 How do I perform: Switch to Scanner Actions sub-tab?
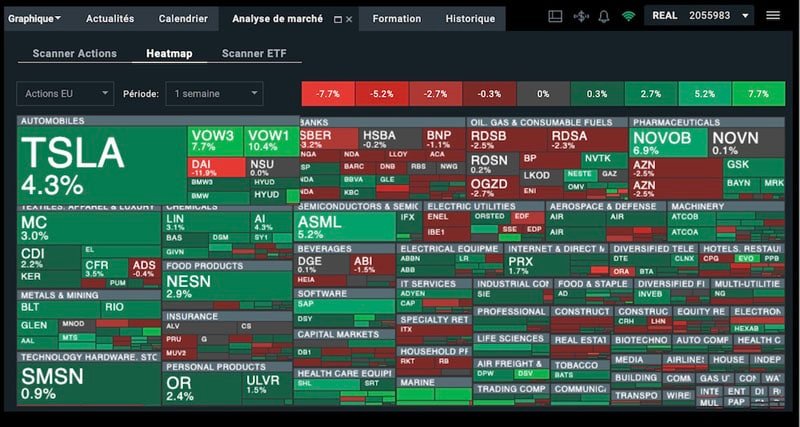74,54
